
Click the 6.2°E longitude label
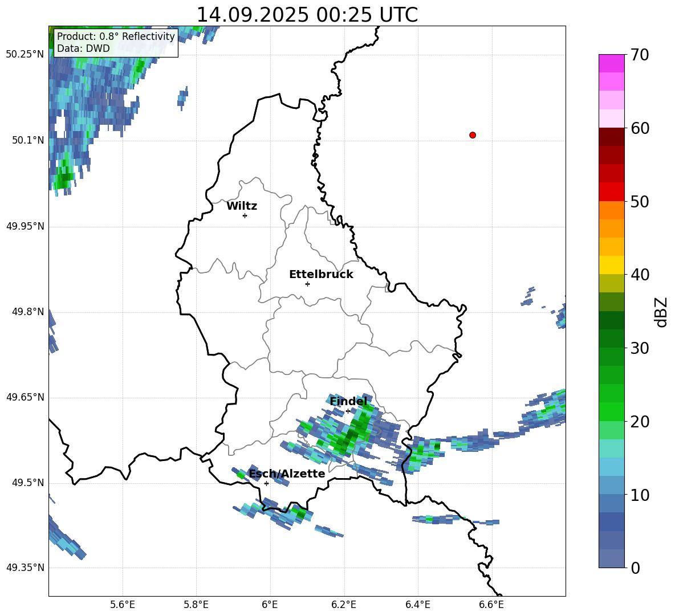tap(344, 605)
